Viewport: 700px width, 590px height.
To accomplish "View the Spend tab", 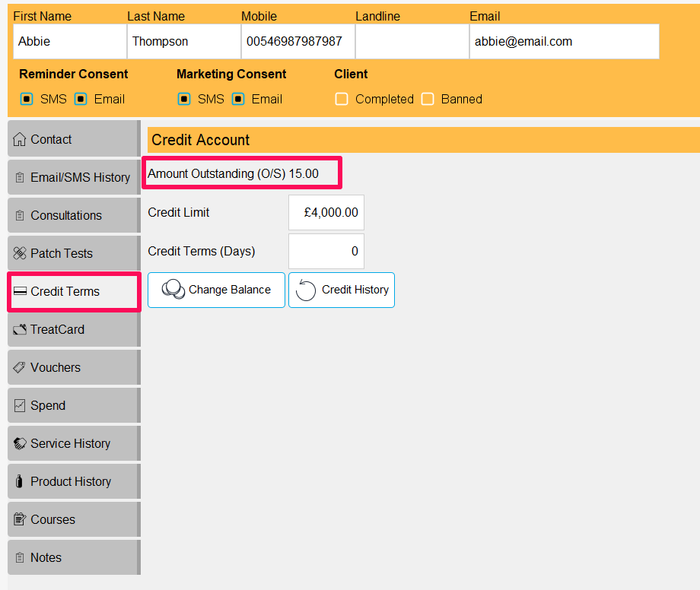I will point(74,405).
